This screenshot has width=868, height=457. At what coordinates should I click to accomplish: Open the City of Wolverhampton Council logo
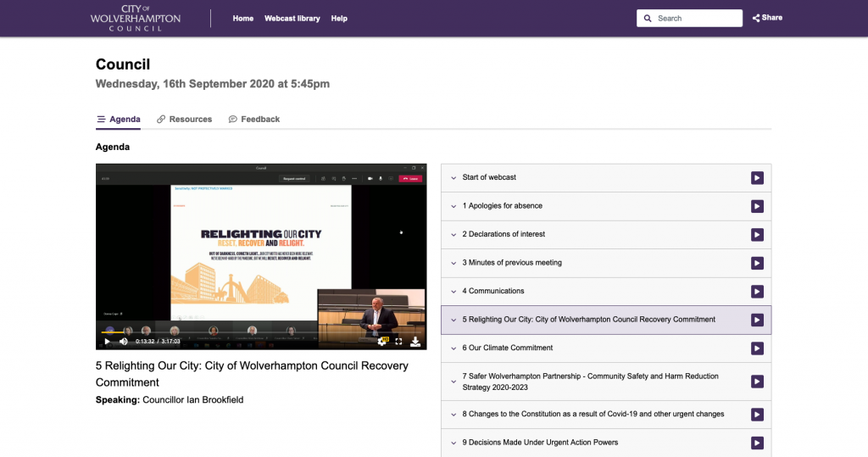(x=136, y=18)
